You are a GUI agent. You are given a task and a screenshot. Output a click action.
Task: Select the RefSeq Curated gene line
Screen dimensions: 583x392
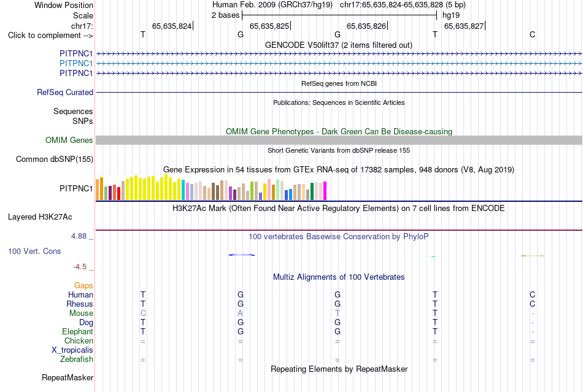(339, 92)
